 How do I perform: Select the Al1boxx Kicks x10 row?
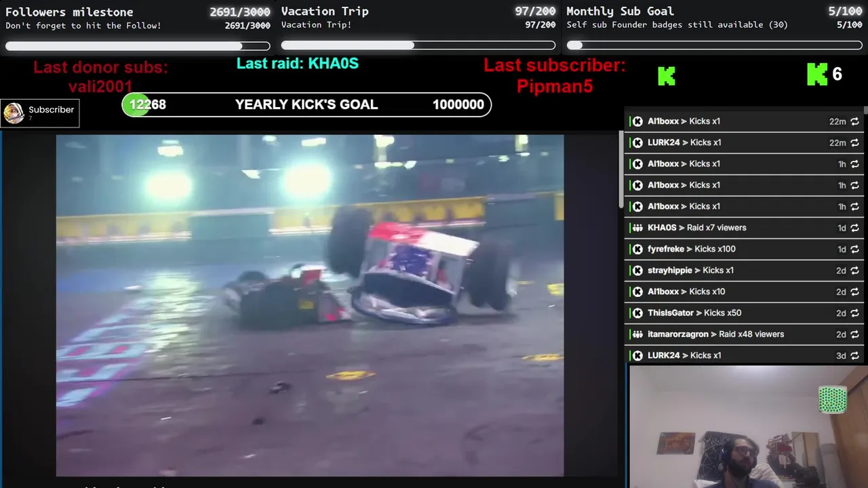point(744,291)
